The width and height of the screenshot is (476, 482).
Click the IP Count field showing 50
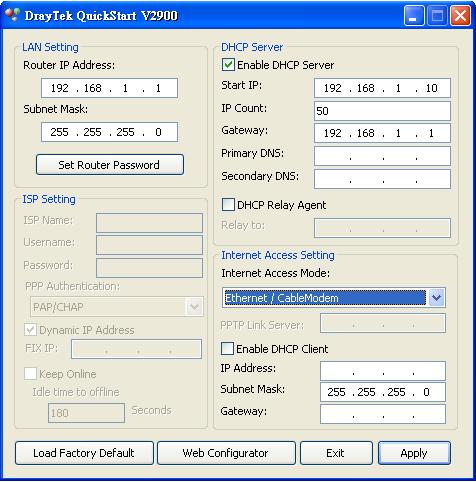click(x=382, y=111)
